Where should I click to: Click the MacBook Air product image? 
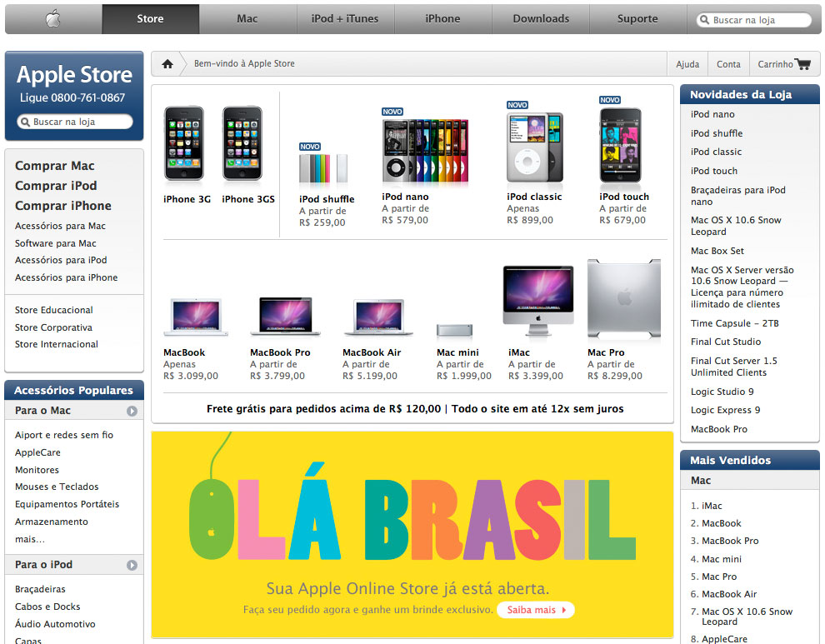pos(378,317)
